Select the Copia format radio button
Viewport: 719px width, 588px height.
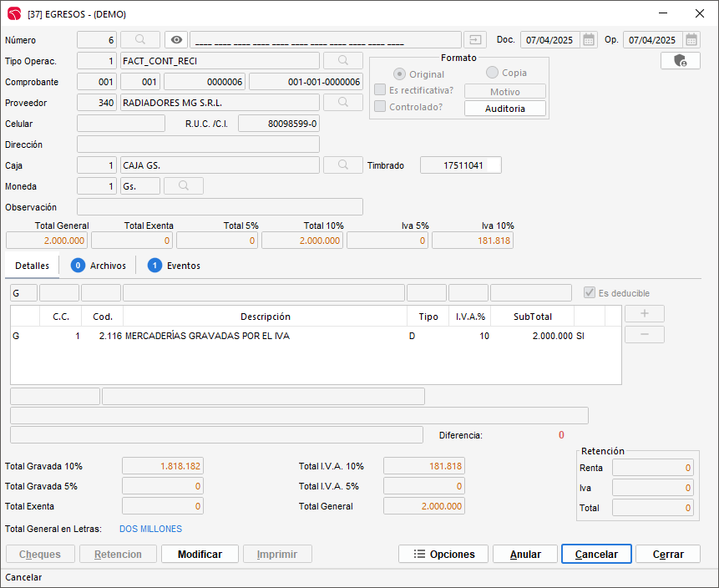pyautogui.click(x=492, y=73)
